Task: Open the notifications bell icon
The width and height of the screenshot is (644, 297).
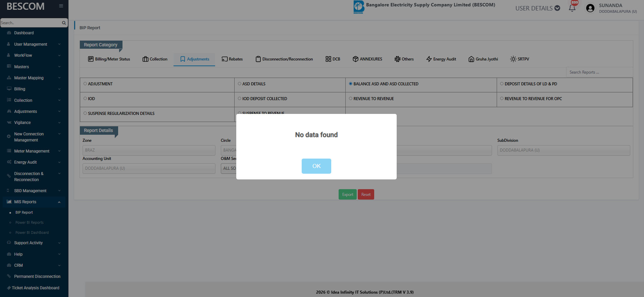Action: tap(572, 8)
